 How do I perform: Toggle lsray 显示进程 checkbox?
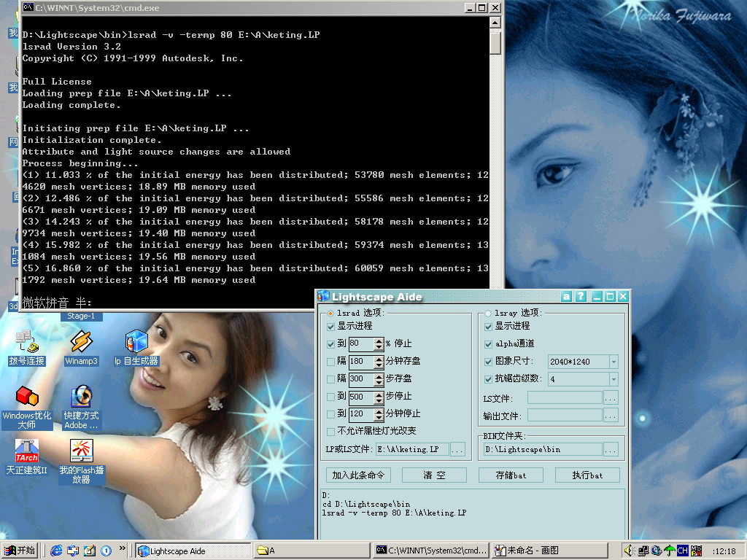[x=488, y=327]
